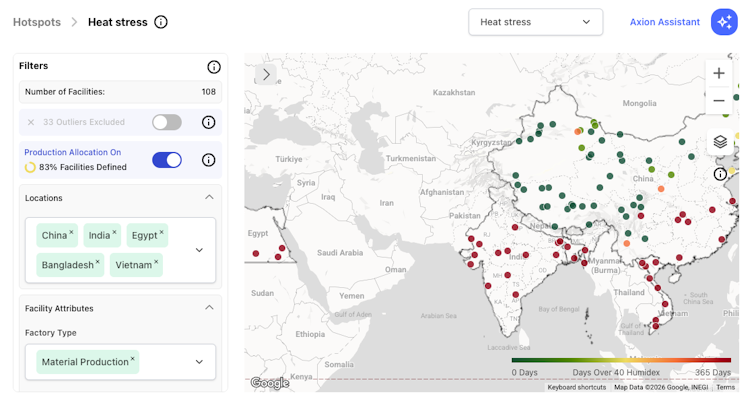The height and width of the screenshot is (403, 750).
Task: Remove the Material Production factory type tag
Action: click(132, 359)
